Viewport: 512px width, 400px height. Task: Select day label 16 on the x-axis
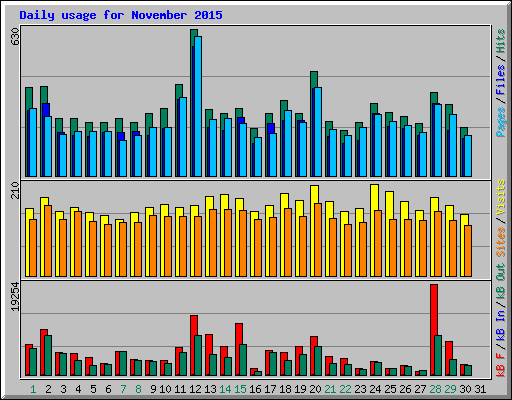255,389
